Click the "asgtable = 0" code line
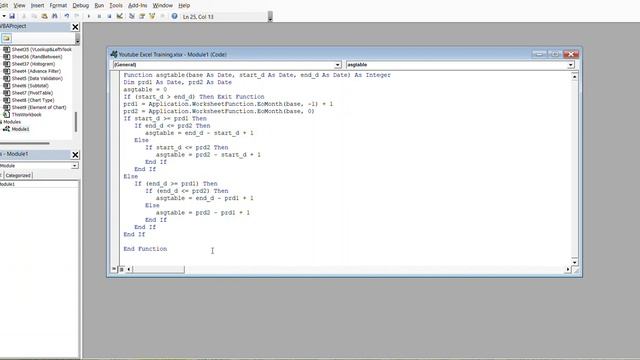640x360 pixels. pos(145,89)
